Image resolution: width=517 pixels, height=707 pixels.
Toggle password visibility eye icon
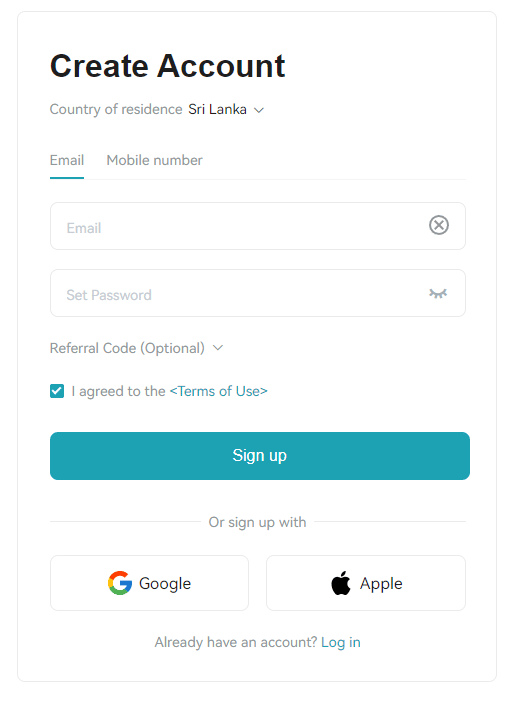(x=438, y=294)
